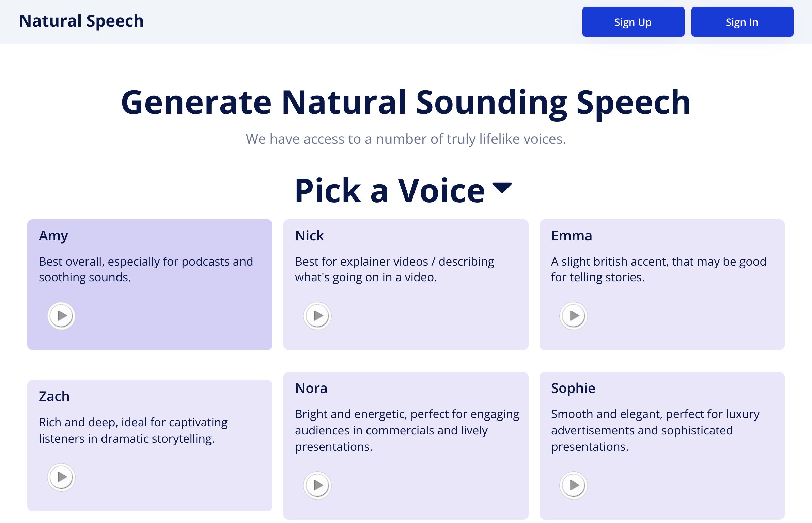Screen dimensions: 812x523
Task: Click the Sign In button
Action: click(x=742, y=22)
